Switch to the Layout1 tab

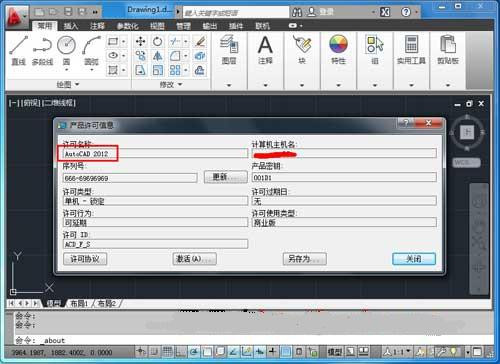79,303
